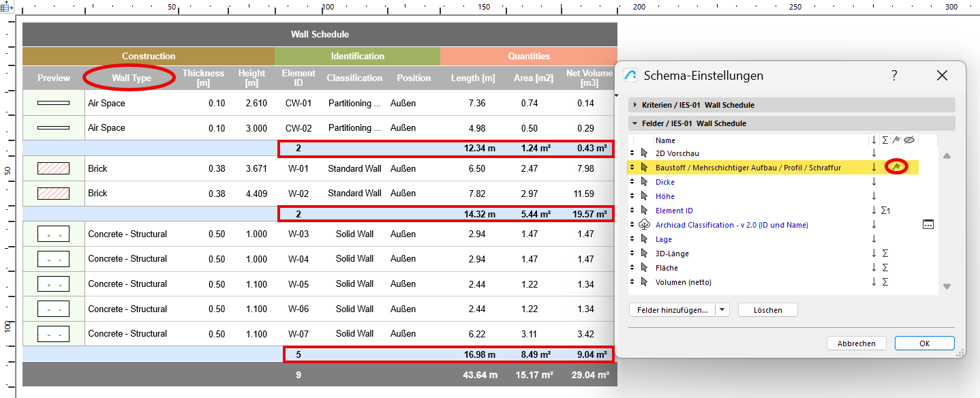Click the sort arrow for the Dicke field
Viewport: 980px width, 398px height.
click(874, 182)
